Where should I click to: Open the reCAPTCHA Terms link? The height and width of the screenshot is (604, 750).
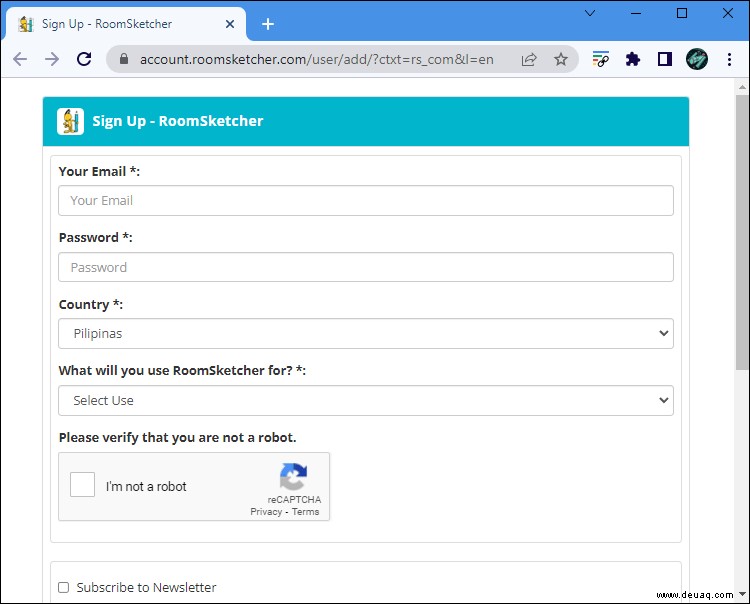tap(305, 512)
